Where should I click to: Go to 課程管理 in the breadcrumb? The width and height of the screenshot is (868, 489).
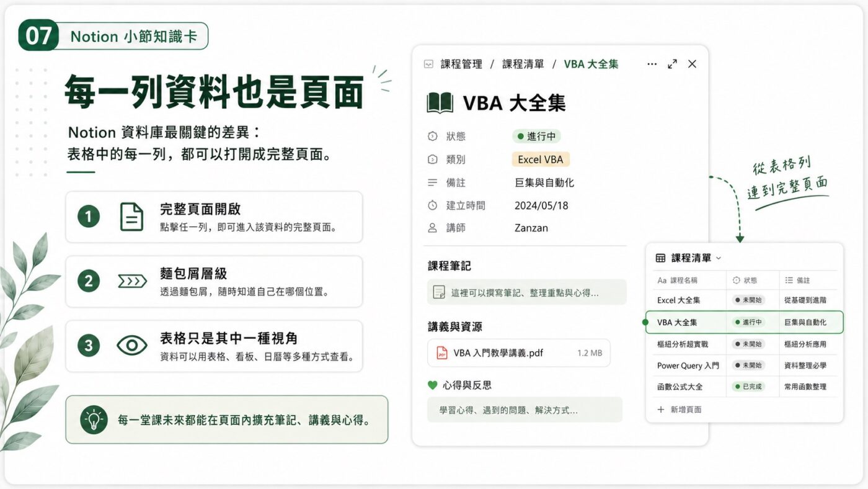(461, 64)
